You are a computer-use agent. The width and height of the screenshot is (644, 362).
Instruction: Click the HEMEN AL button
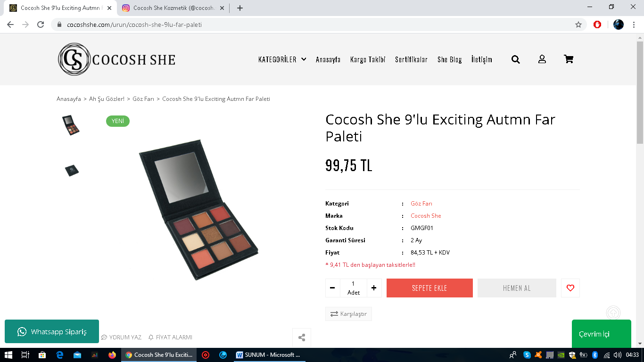pos(517,288)
